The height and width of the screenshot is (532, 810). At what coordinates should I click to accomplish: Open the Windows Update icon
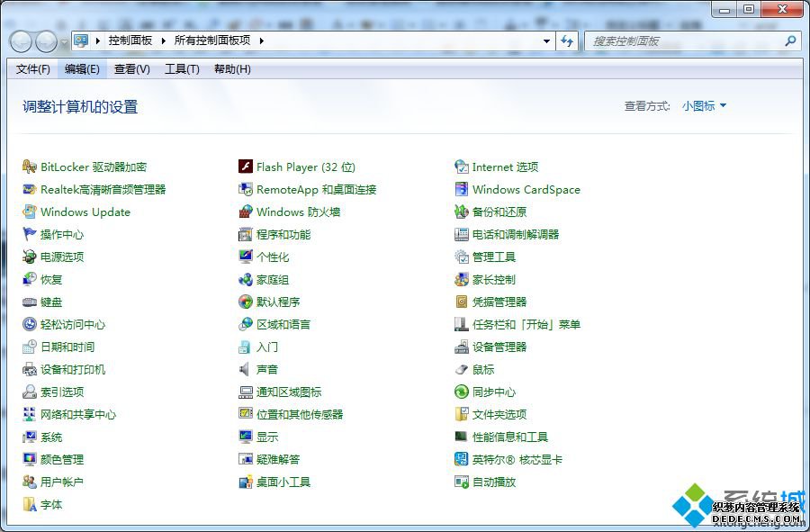click(x=30, y=212)
